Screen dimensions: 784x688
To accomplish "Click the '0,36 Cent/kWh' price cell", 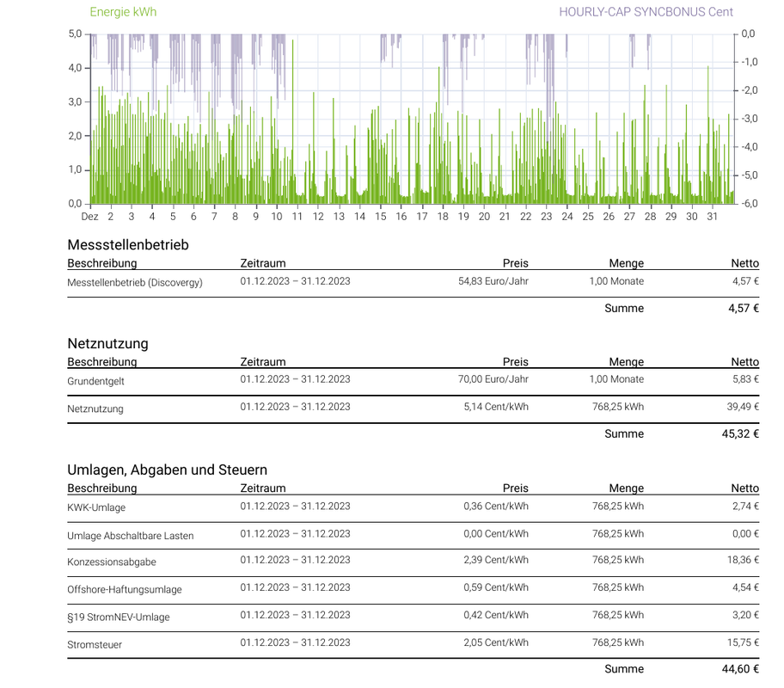I will click(496, 506).
